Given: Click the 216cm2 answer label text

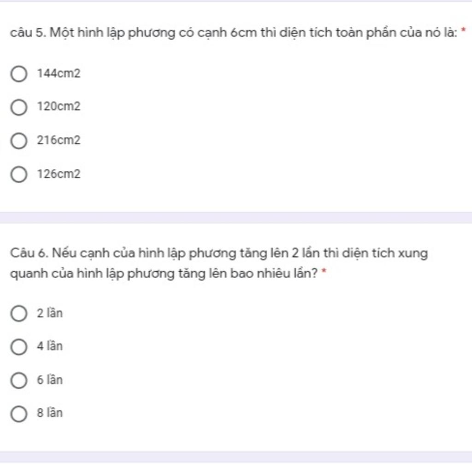Looking at the screenshot, I should coord(59,140).
